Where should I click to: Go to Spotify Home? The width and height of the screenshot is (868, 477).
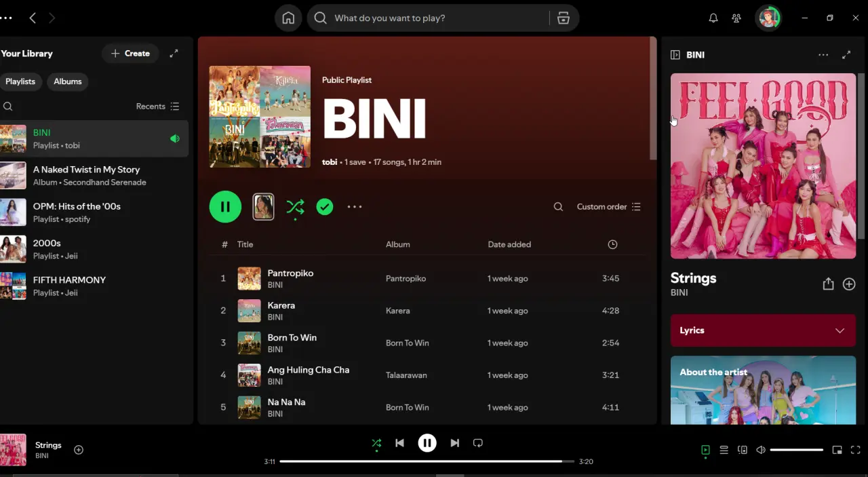(288, 18)
